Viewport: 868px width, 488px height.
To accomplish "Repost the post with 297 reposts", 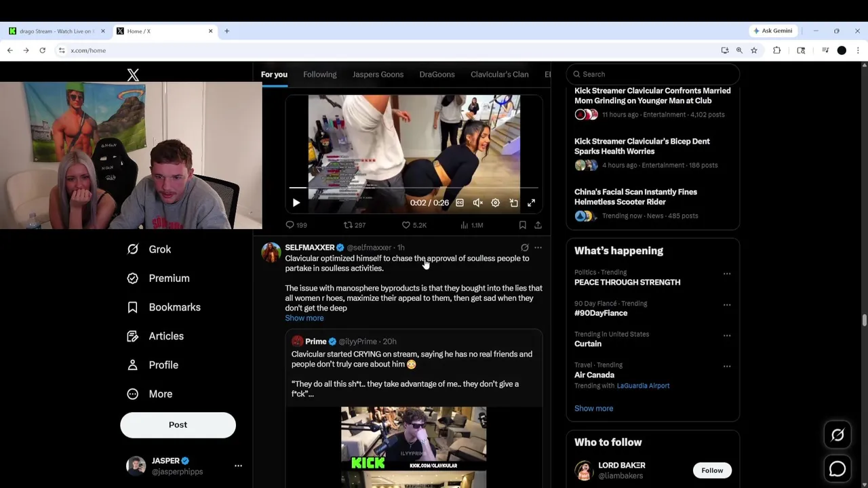I will (x=355, y=225).
